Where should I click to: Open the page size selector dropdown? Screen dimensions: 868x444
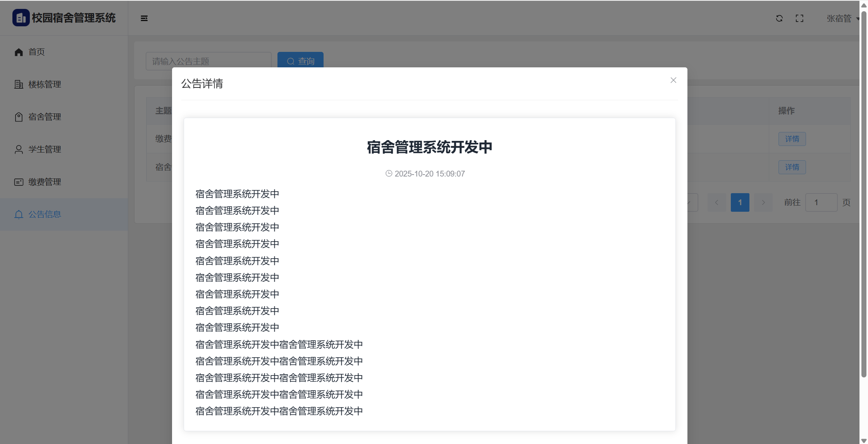(x=692, y=202)
